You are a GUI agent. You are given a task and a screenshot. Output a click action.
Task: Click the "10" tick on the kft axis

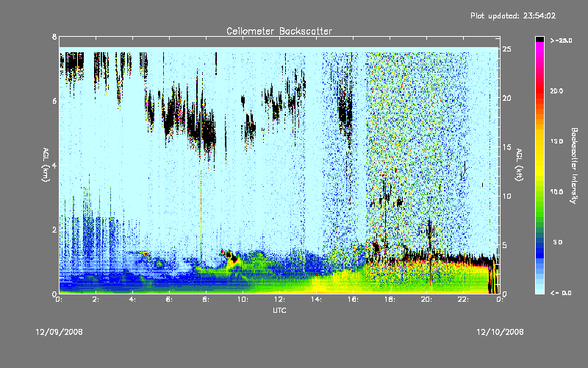click(506, 196)
